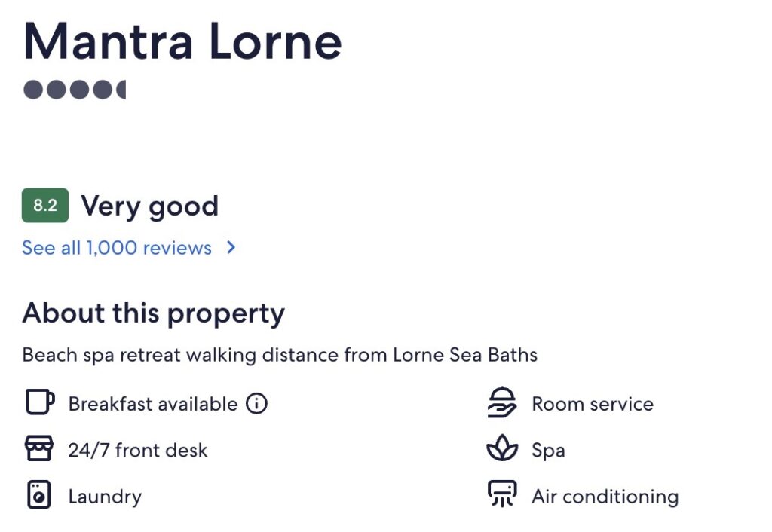Click the Breakfast available label
The width and height of the screenshot is (772, 532).
pos(152,404)
